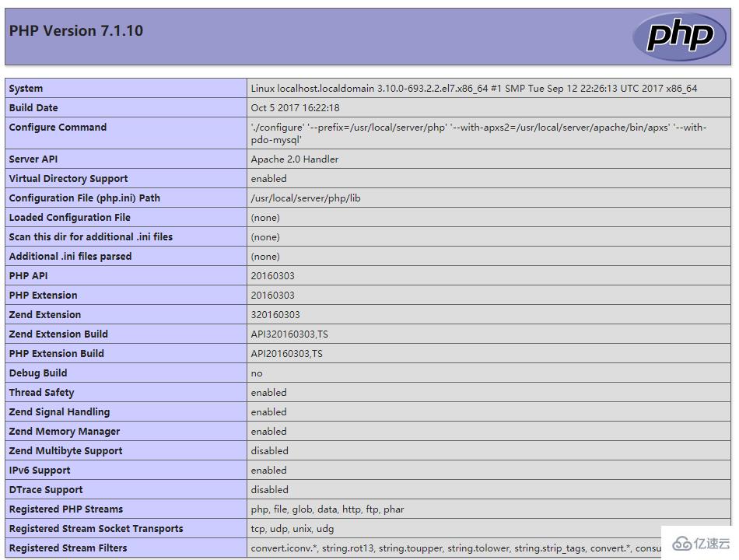Select the ./configure command value text

click(478, 134)
